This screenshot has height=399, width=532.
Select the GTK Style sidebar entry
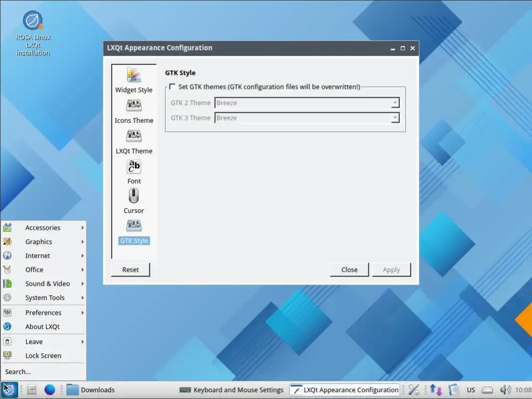tap(134, 232)
